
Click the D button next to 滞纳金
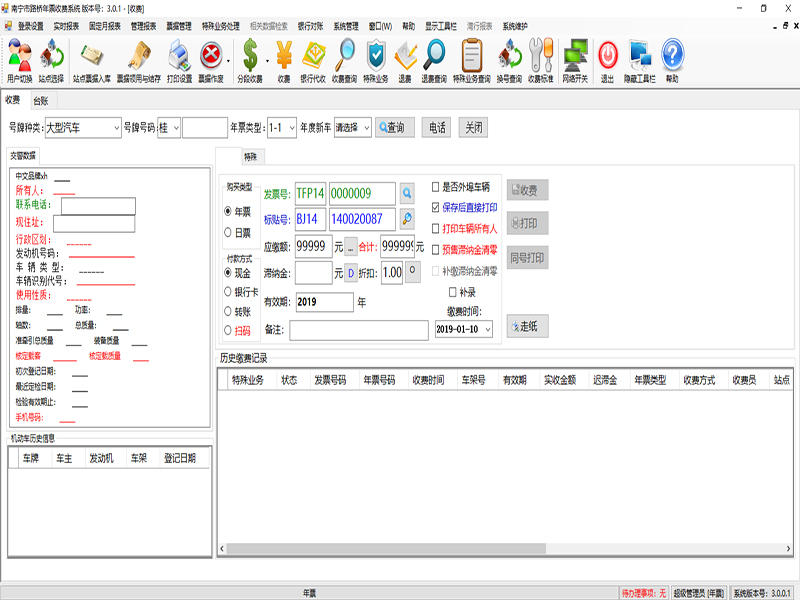(x=351, y=273)
